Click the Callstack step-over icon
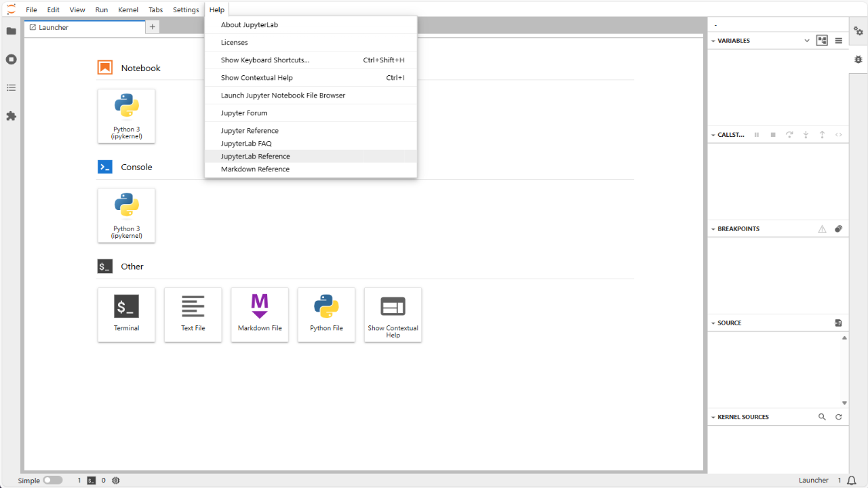868x488 pixels. point(789,135)
